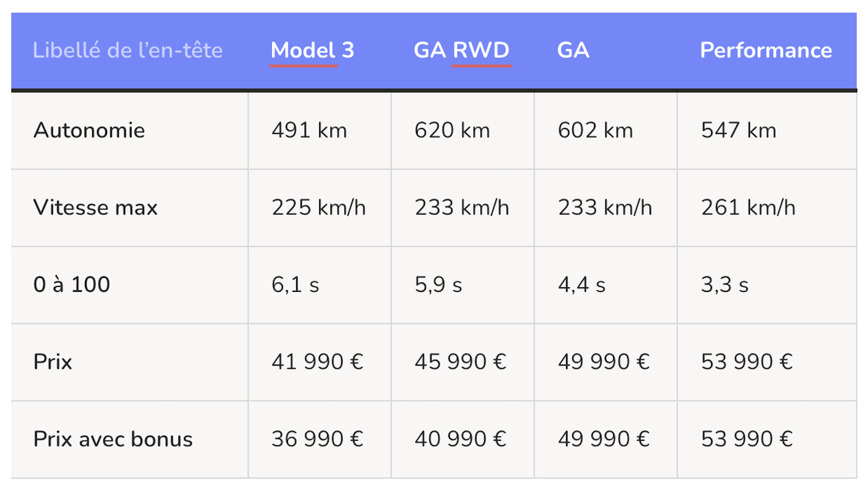Select the GA RWD column header
Screen dimensions: 868x490
tap(462, 50)
